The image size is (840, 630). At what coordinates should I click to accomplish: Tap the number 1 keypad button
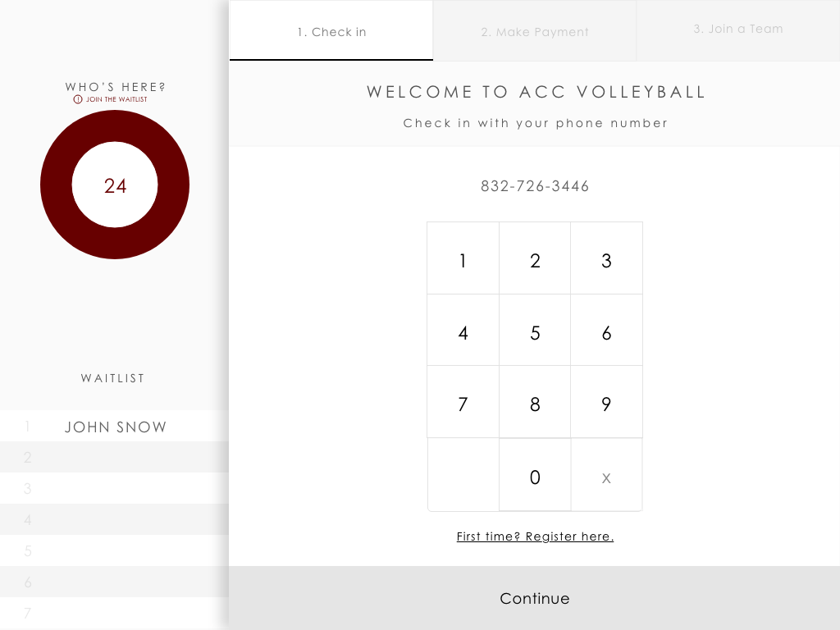pyautogui.click(x=463, y=258)
